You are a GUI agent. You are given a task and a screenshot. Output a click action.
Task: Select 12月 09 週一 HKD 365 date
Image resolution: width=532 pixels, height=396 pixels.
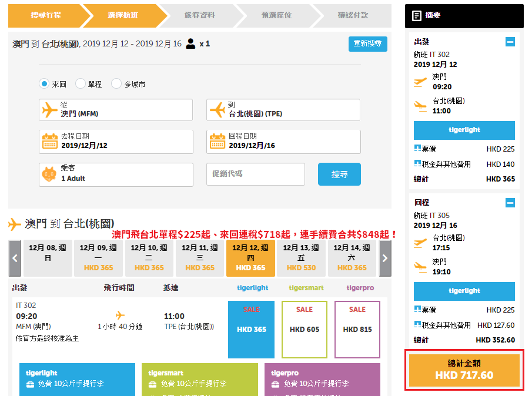(98, 259)
